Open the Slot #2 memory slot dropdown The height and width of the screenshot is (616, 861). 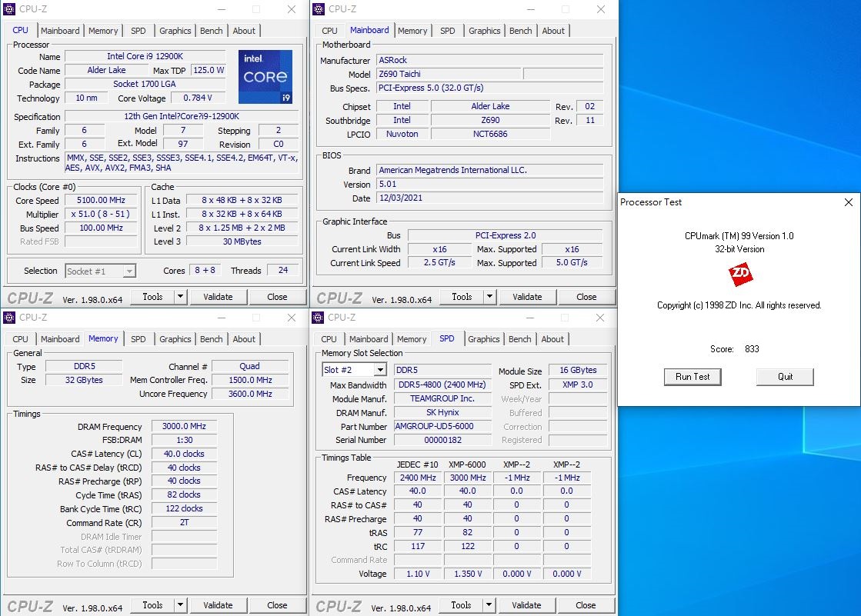coord(380,369)
